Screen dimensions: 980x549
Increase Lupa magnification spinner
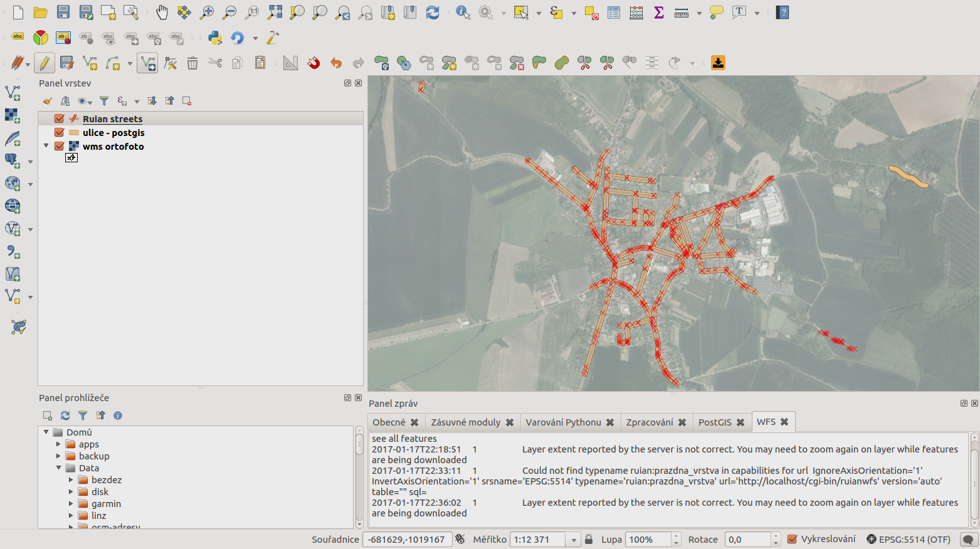(x=676, y=536)
